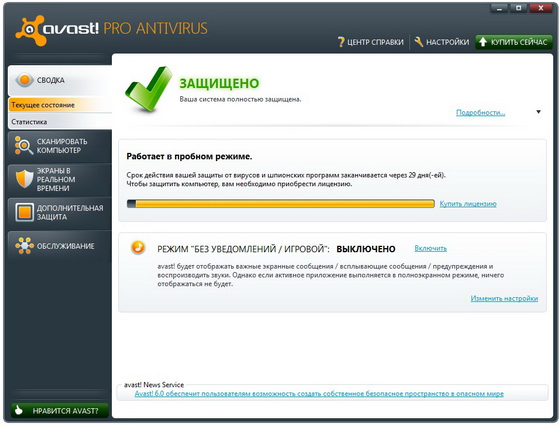Click the ЗАЩИЩЕНО status heading
This screenshot has height=426, width=560.
click(219, 83)
